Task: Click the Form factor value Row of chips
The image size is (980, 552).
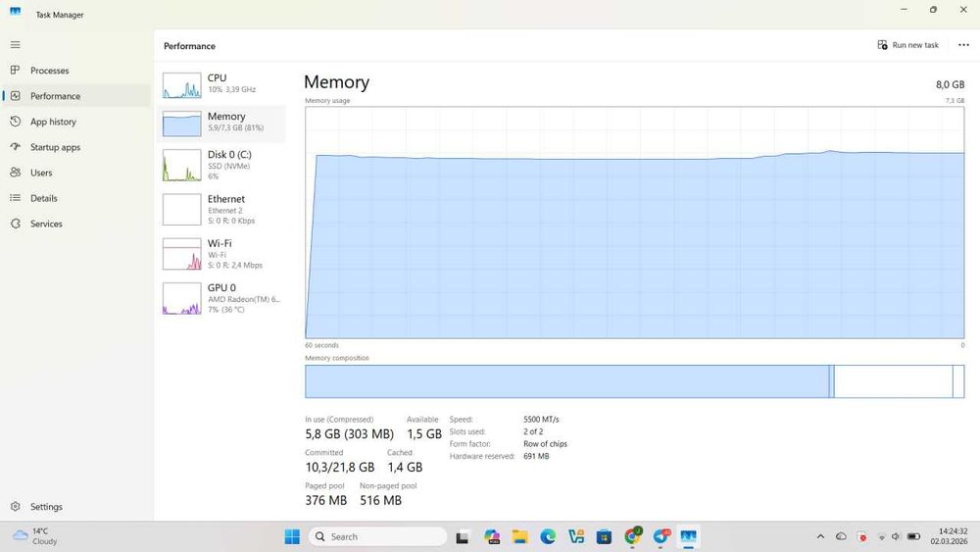Action: 545,444
